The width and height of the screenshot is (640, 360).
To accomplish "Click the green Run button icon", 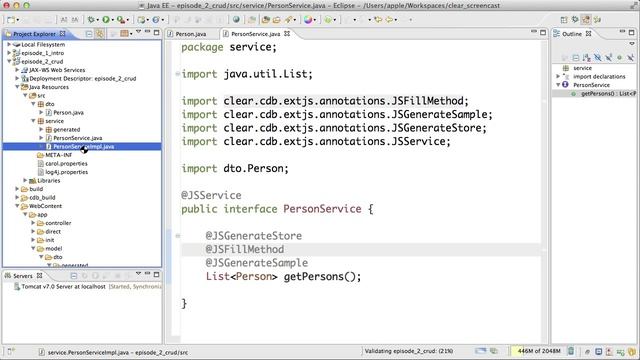I will point(106,20).
